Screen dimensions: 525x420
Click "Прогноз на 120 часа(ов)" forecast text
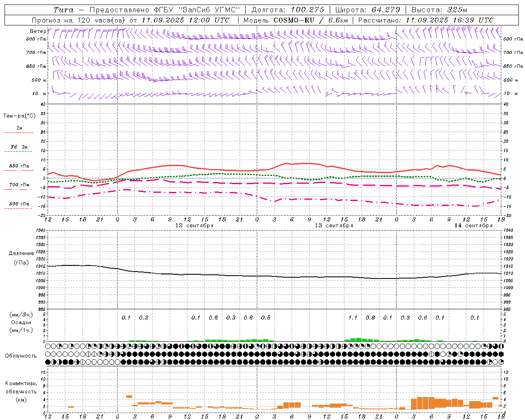[79, 20]
